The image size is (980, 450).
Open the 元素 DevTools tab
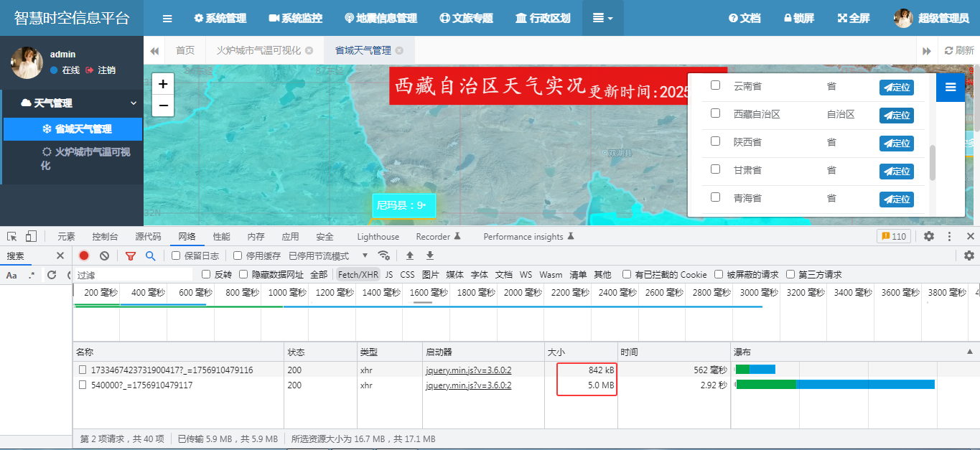tap(66, 236)
